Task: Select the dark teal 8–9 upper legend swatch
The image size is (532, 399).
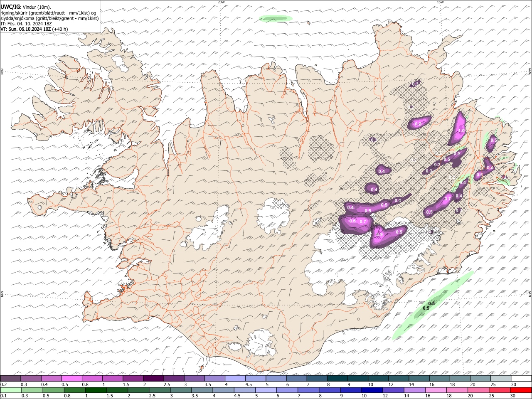Action: 337,378
